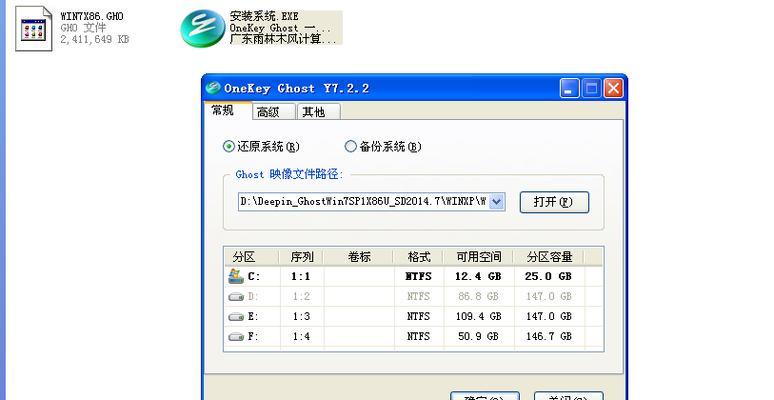Click the 50.9 GB free space cell

[478, 337]
